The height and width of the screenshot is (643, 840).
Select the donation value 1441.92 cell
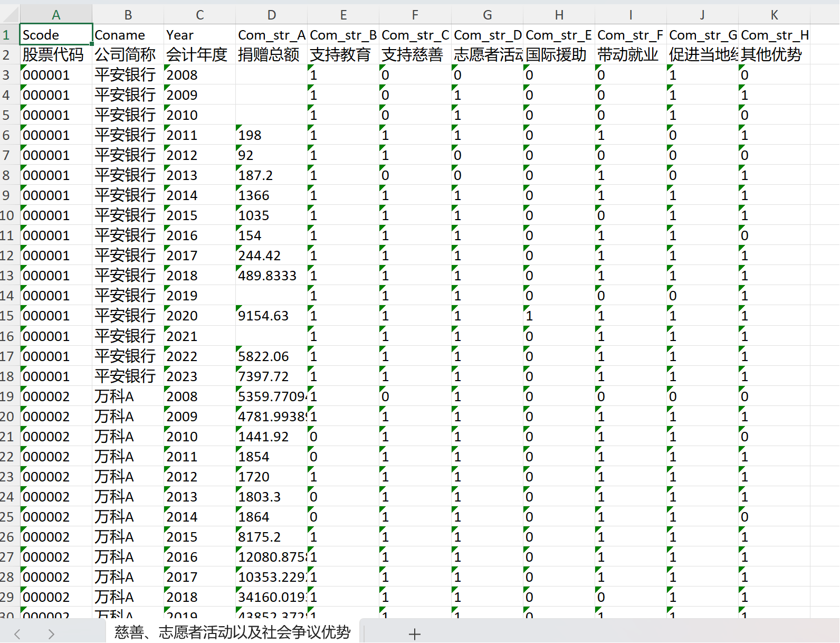click(272, 437)
